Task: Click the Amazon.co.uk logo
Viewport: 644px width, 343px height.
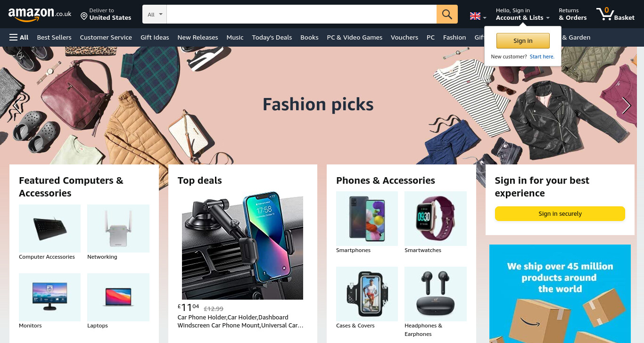Action: coord(40,14)
